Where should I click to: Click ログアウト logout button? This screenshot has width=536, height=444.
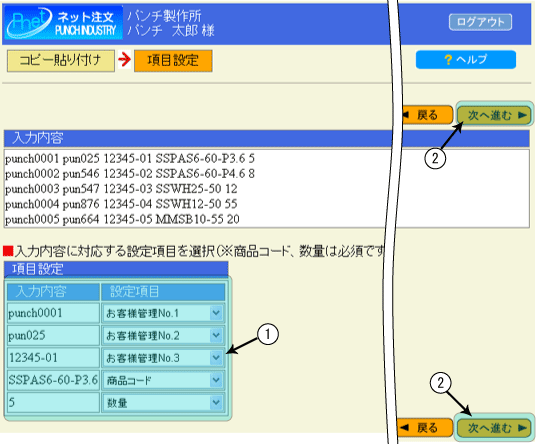coord(480,22)
